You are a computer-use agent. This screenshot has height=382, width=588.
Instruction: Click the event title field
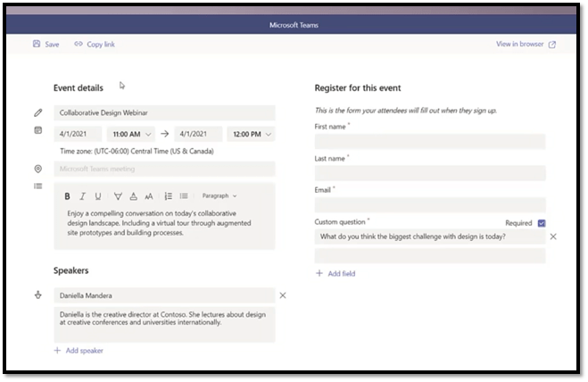coord(165,113)
